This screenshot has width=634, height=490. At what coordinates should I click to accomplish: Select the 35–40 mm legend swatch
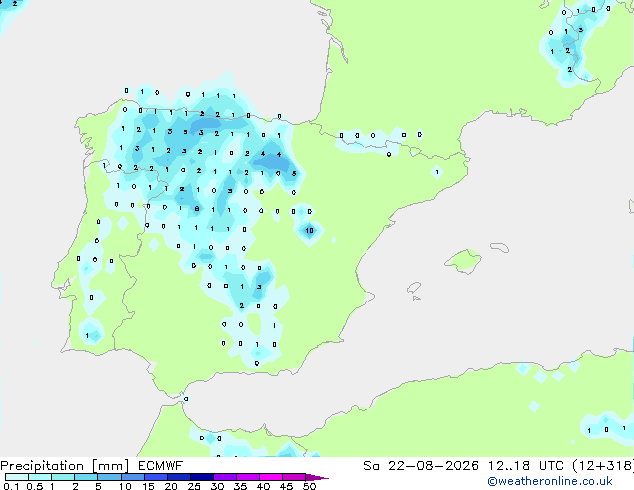click(247, 477)
